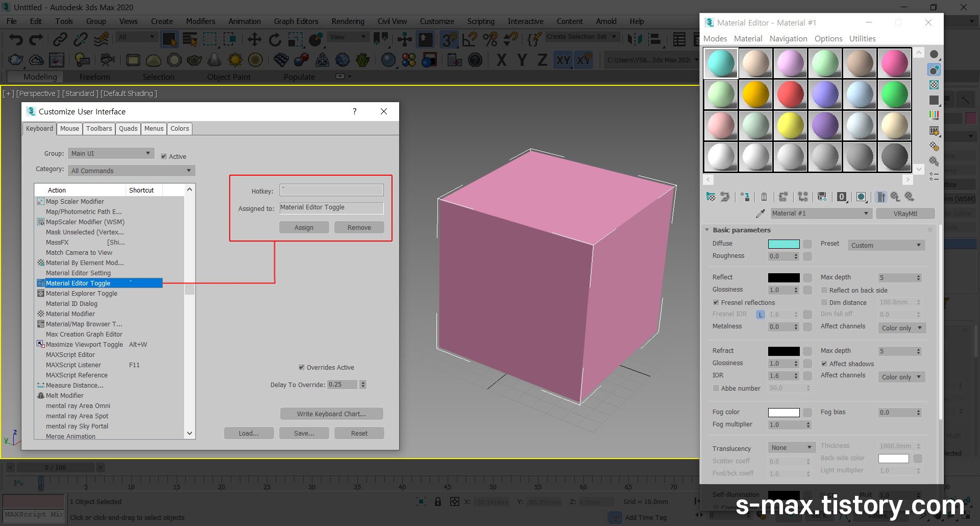Click Reset Map/Mtl trash icon
Screen dimensions: 980x526
(764, 197)
